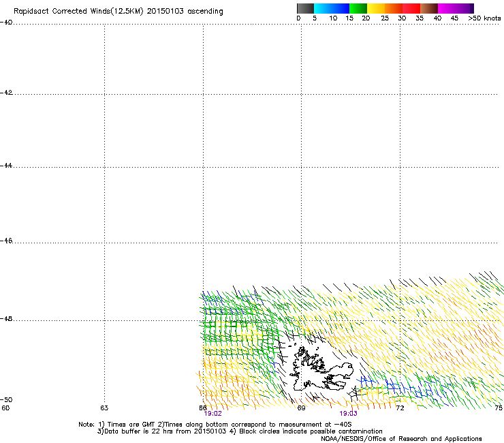Screen dimensions: 504x443
Task: Click latitude label -50
Action: pyautogui.click(x=6, y=400)
